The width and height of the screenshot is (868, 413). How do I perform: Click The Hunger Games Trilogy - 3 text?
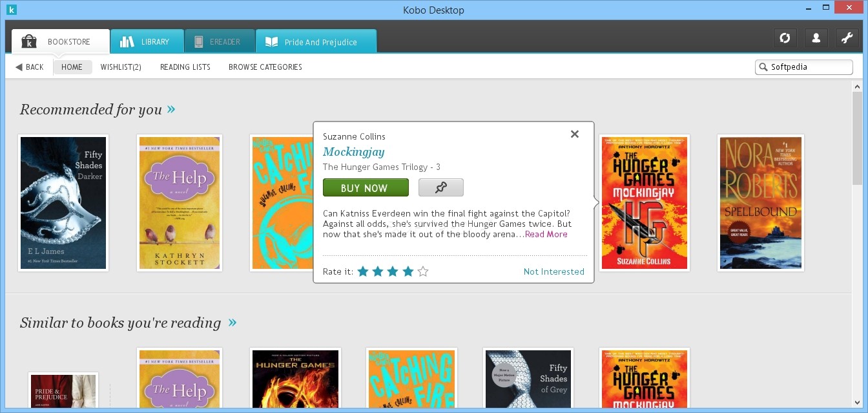pyautogui.click(x=382, y=167)
